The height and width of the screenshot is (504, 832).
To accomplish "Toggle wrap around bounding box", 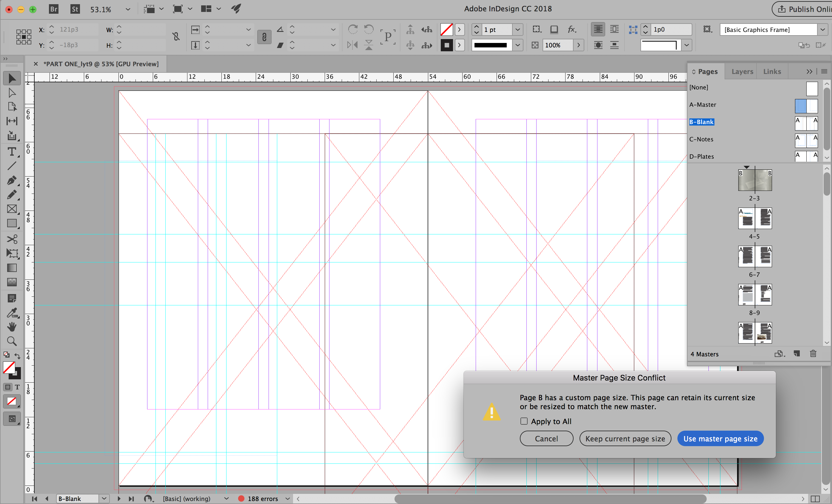I will (614, 29).
